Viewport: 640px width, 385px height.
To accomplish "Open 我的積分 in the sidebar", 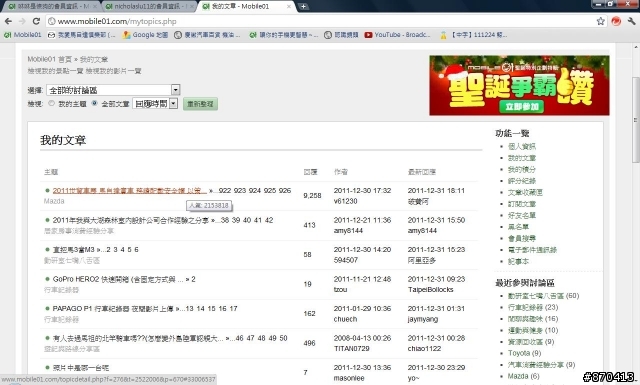I will (x=522, y=169).
